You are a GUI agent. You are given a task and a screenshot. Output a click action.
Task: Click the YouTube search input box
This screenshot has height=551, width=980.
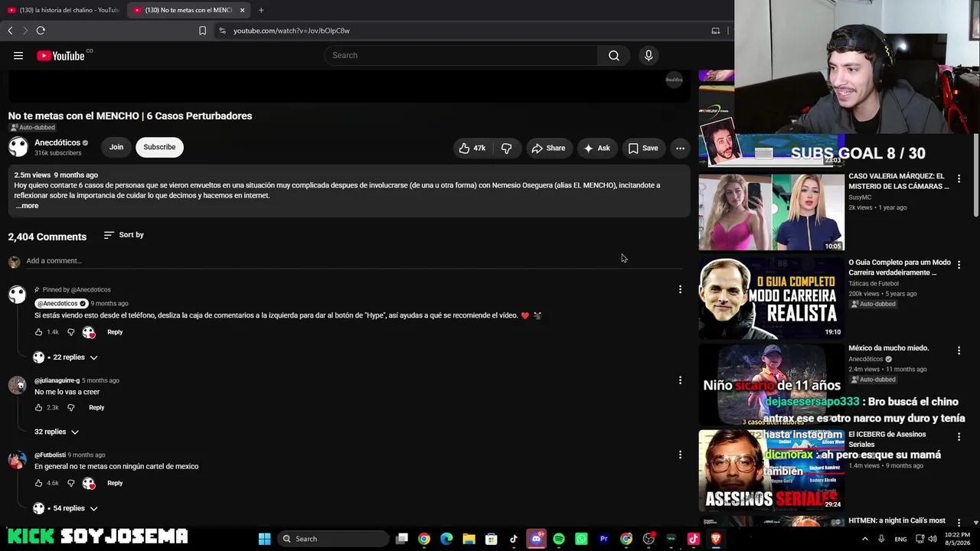pos(462,55)
